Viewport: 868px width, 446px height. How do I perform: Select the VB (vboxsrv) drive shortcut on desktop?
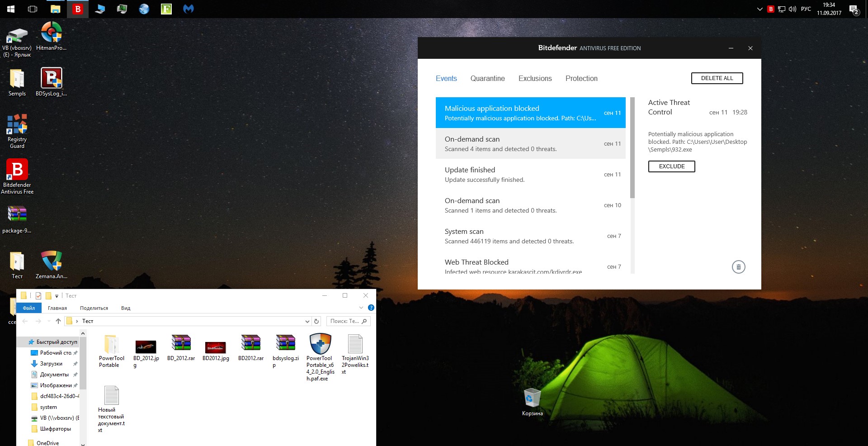(17, 42)
